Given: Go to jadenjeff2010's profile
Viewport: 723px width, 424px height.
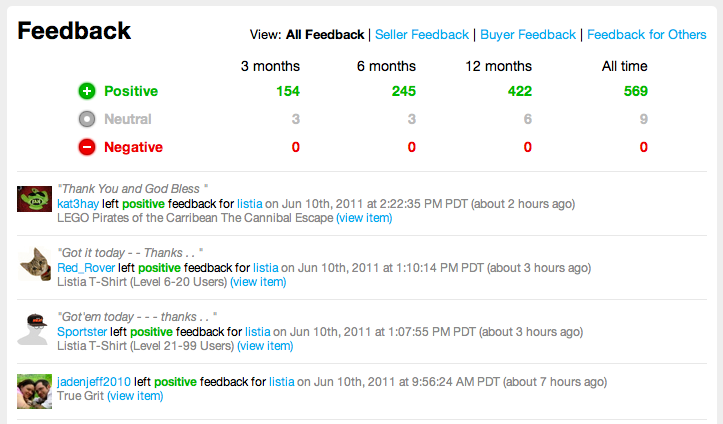Looking at the screenshot, I should pos(94,382).
